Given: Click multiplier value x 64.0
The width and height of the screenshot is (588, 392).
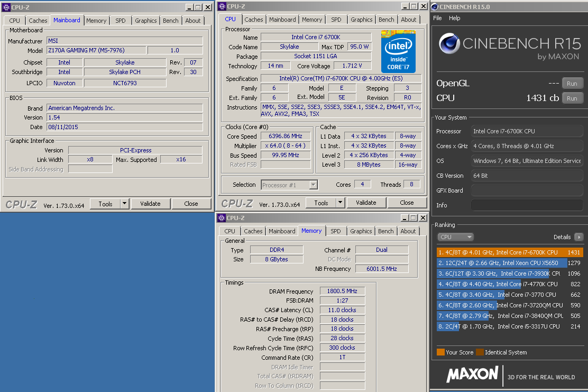Looking at the screenshot, I should [286, 145].
